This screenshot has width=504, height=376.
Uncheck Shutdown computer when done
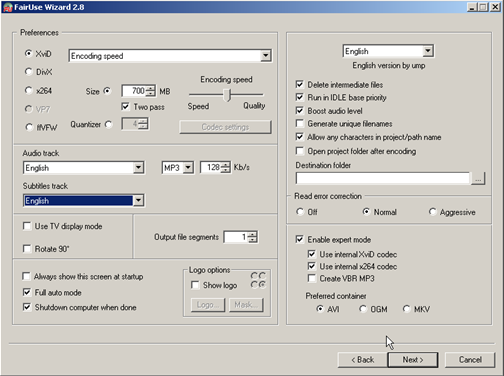27,307
